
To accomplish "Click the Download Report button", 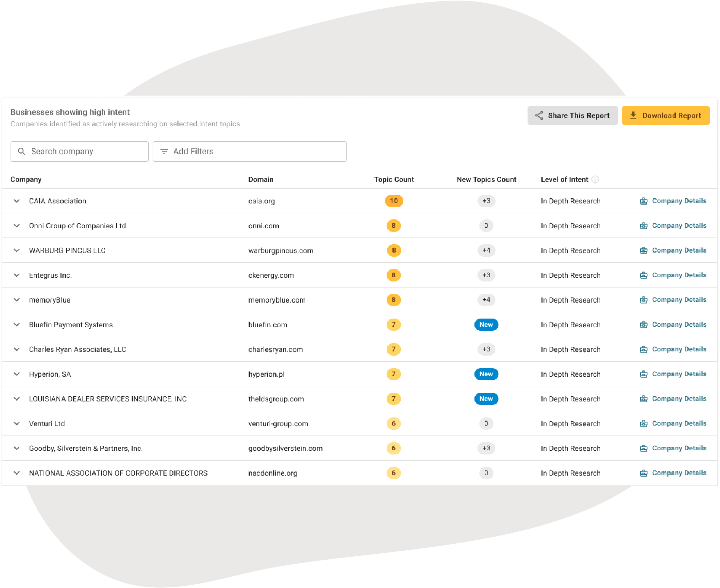I will 666,115.
